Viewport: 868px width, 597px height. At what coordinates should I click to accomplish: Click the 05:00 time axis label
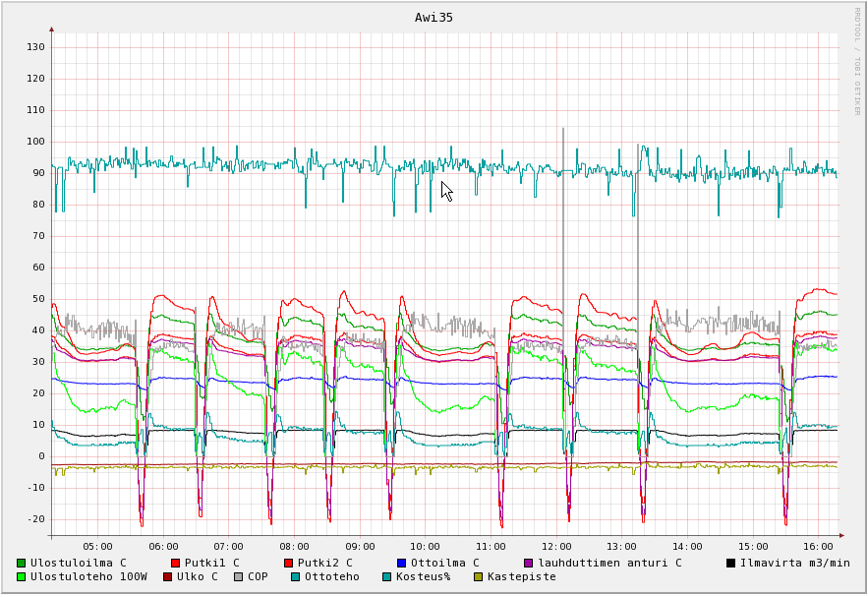(97, 546)
